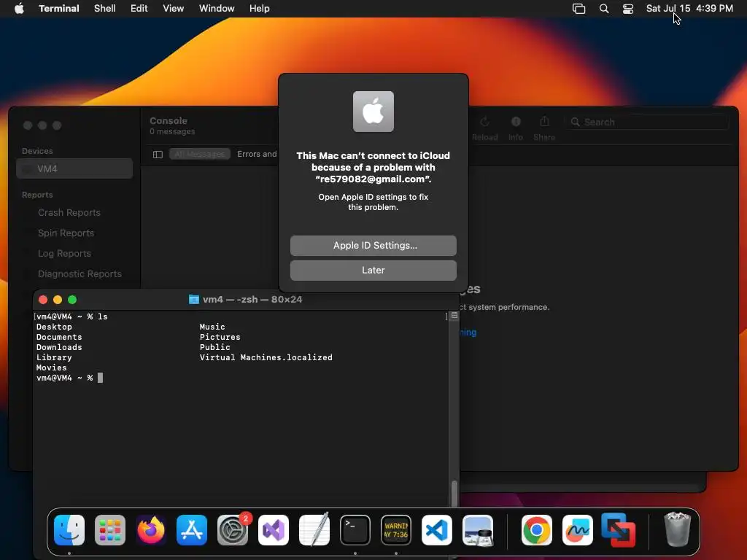Launch Visual Studio Code from the Dock

437,530
